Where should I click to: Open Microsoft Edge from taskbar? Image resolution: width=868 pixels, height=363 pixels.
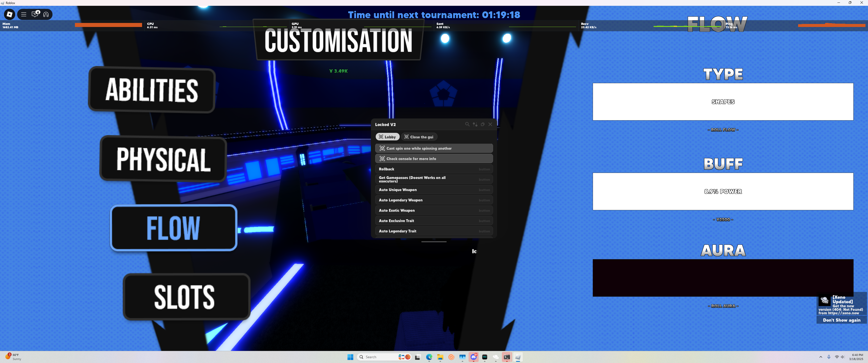click(429, 357)
